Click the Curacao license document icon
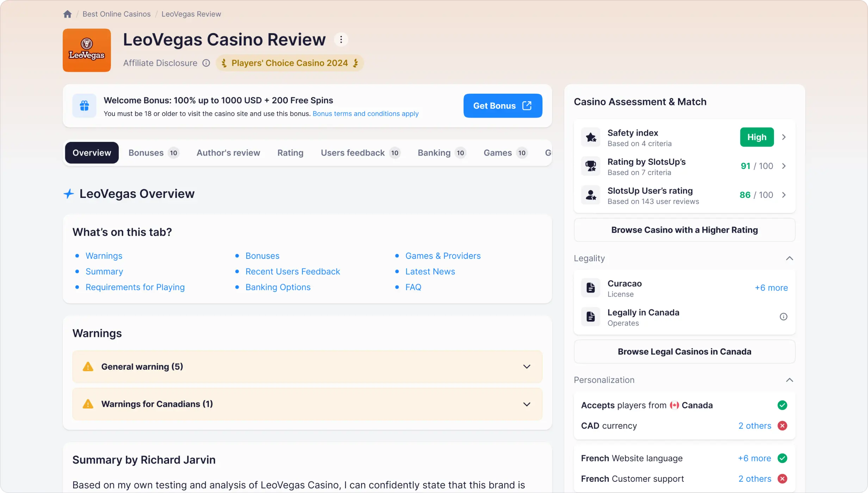The height and width of the screenshot is (493, 868). pyautogui.click(x=590, y=287)
